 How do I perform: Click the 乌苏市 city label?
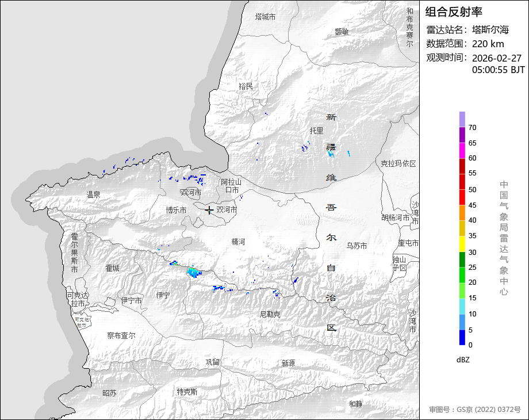pyautogui.click(x=356, y=246)
